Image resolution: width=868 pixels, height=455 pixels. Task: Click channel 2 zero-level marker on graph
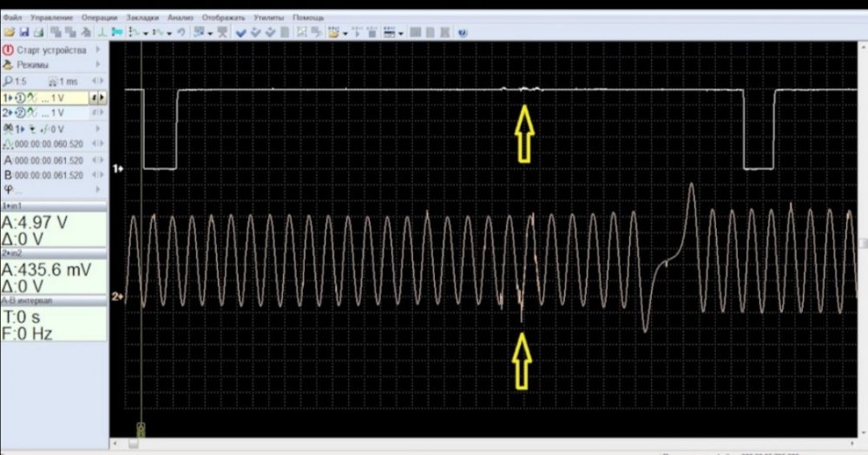(x=117, y=297)
